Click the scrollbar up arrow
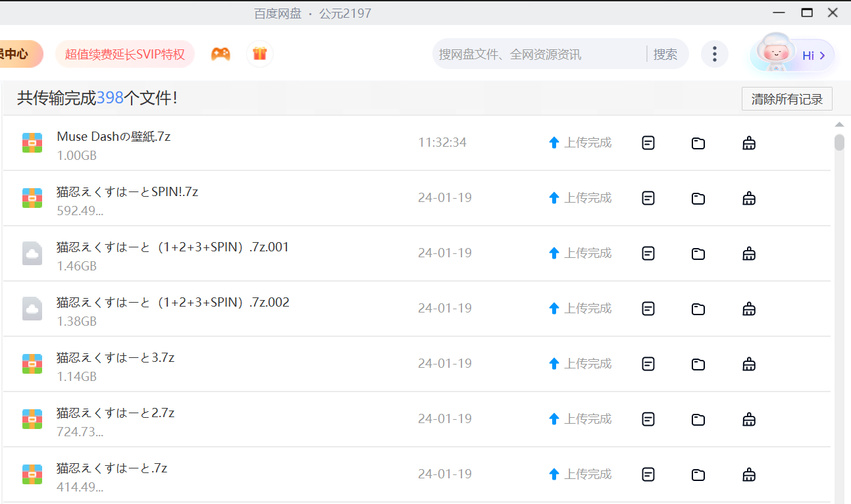Image resolution: width=851 pixels, height=504 pixels. pyautogui.click(x=839, y=124)
